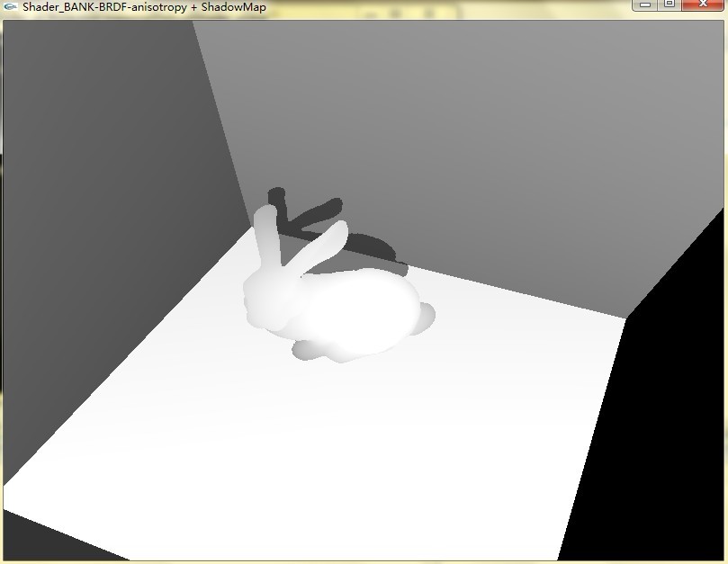Close the ShadowMap window

tap(703, 5)
